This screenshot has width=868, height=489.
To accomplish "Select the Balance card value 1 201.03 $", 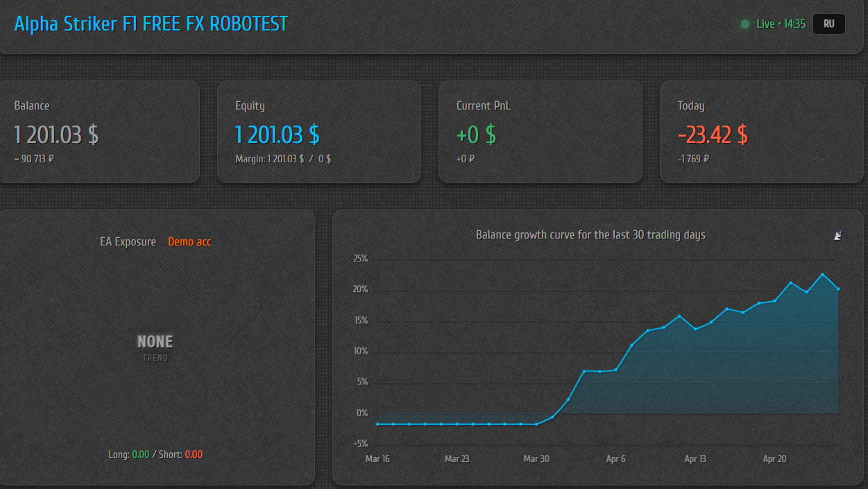I will (x=56, y=135).
